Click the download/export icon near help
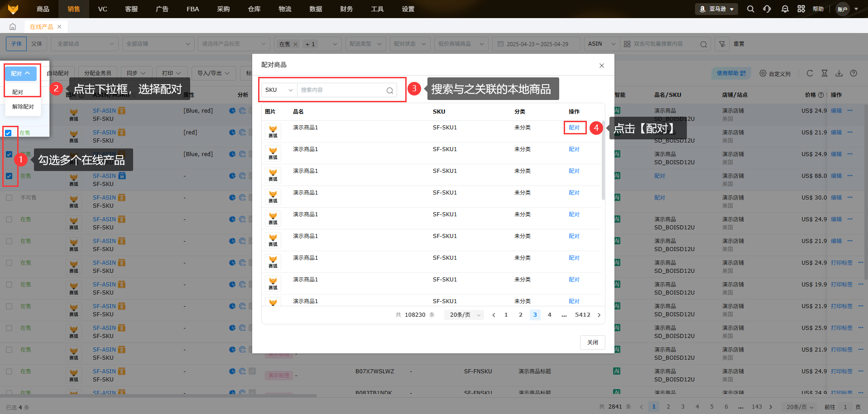868x414 pixels. pos(839,73)
